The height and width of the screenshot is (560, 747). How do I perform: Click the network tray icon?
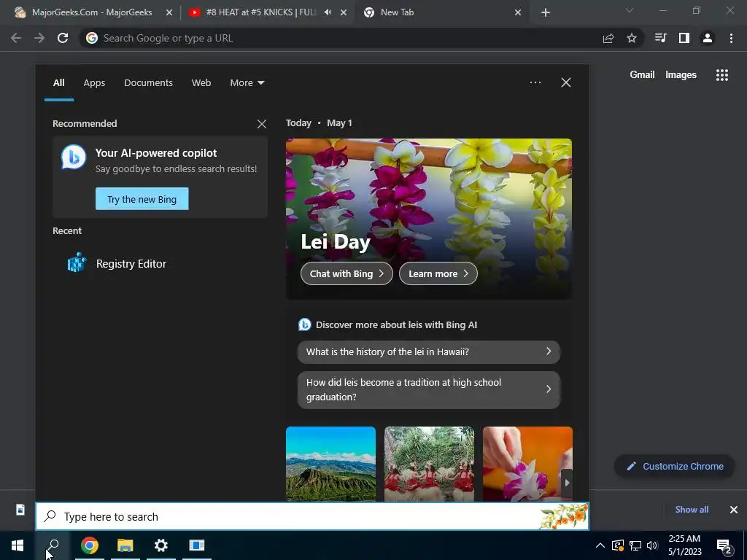coord(635,545)
